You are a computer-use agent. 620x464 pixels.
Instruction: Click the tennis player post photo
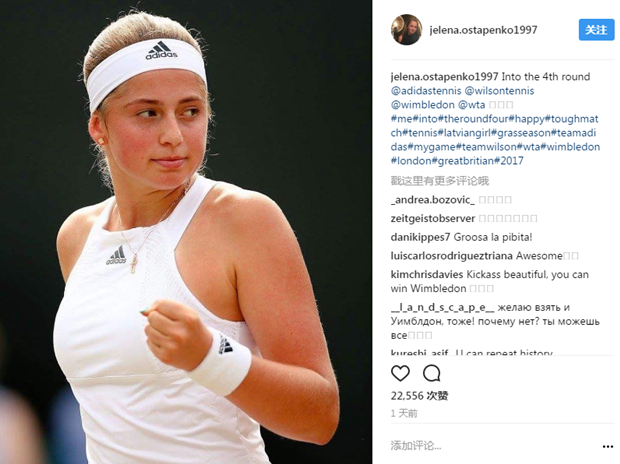[186, 232]
